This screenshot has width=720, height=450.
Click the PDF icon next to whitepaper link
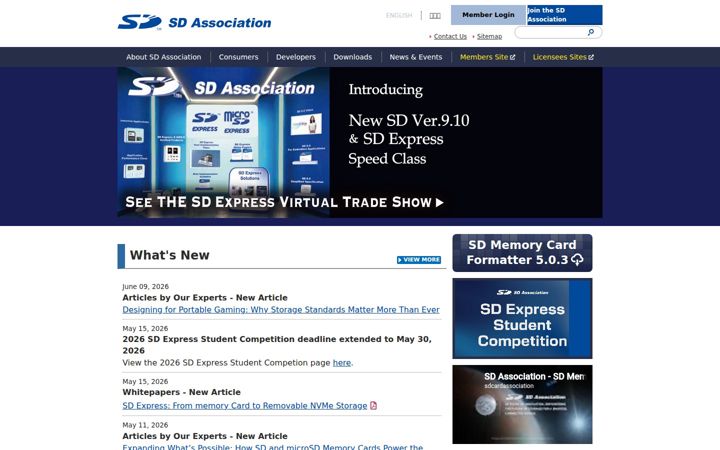click(373, 405)
